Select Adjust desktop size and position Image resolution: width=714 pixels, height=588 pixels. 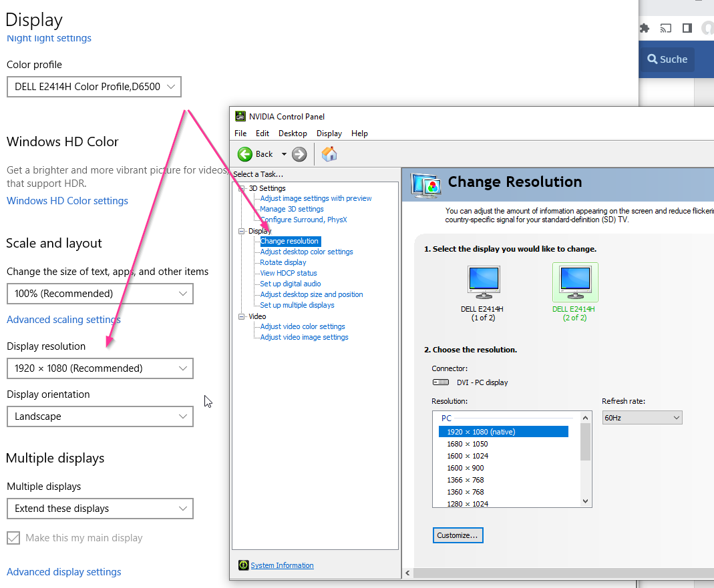311,294
